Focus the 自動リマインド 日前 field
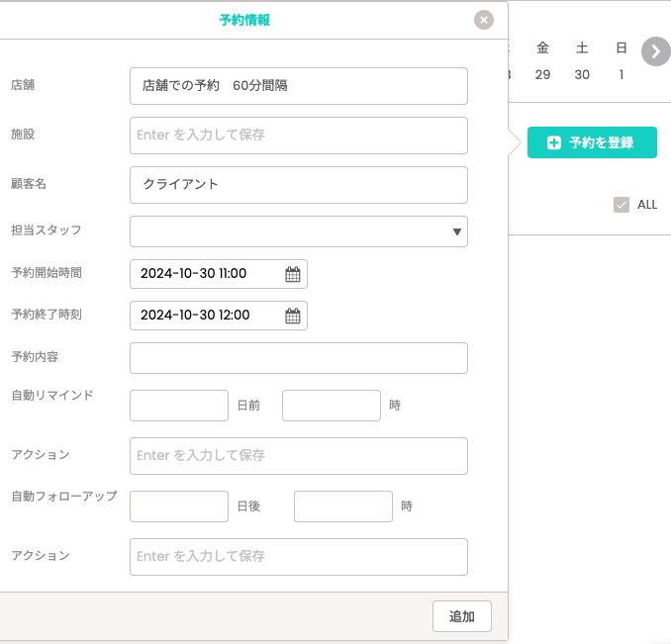 click(179, 406)
